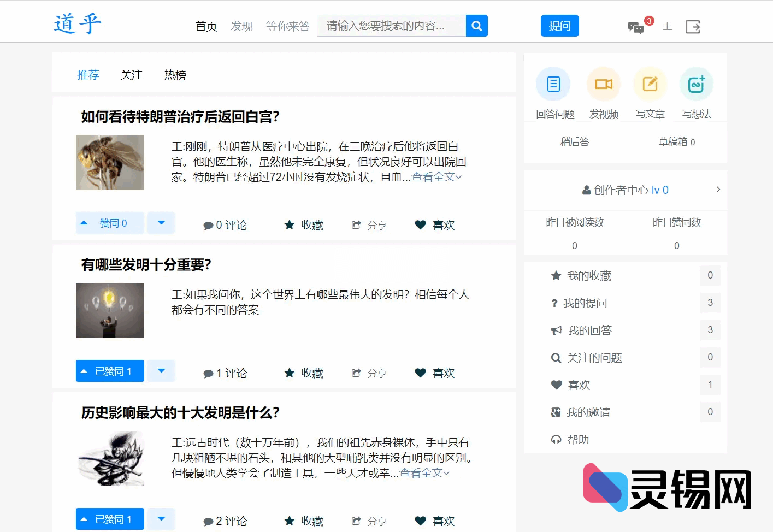Click the downvote arrow under the Trump post
This screenshot has width=773, height=532.
click(161, 223)
